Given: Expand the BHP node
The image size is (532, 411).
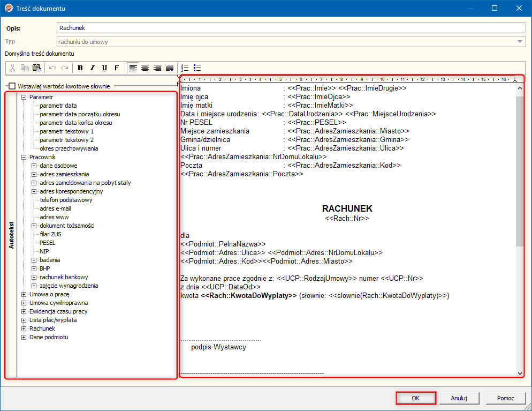Looking at the screenshot, I should (x=34, y=268).
